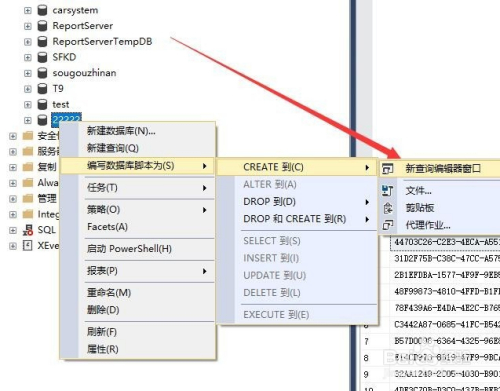Screen dimensions: 500x391
Task: Click the test database icon
Action: tap(42, 105)
